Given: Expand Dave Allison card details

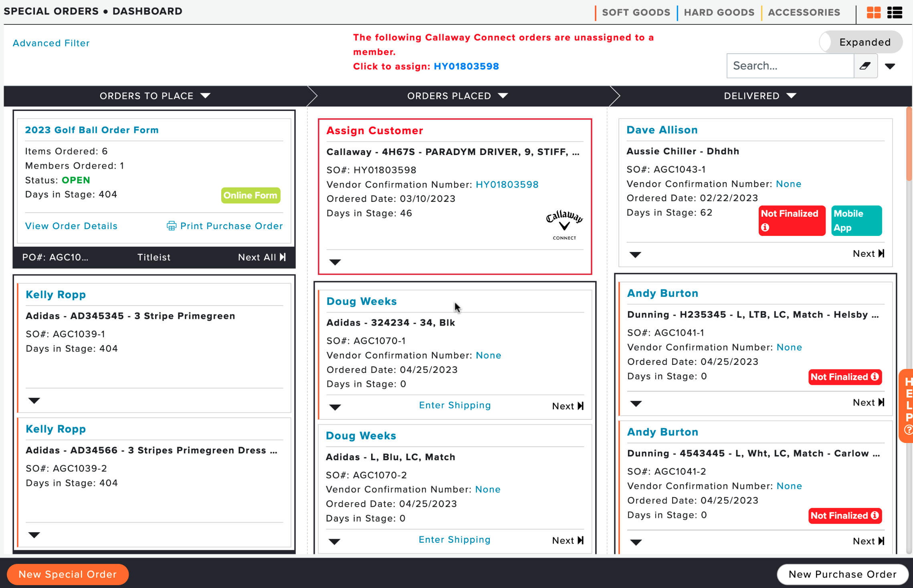Looking at the screenshot, I should tap(635, 255).
